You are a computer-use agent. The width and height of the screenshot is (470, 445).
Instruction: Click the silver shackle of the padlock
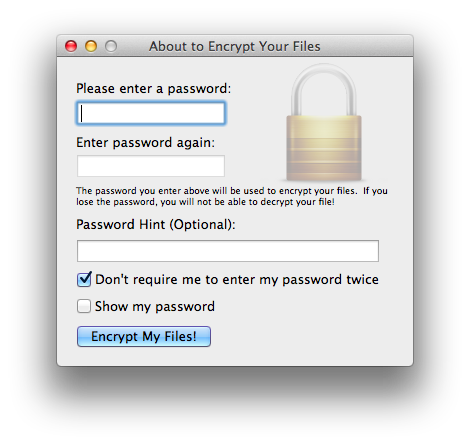(323, 90)
